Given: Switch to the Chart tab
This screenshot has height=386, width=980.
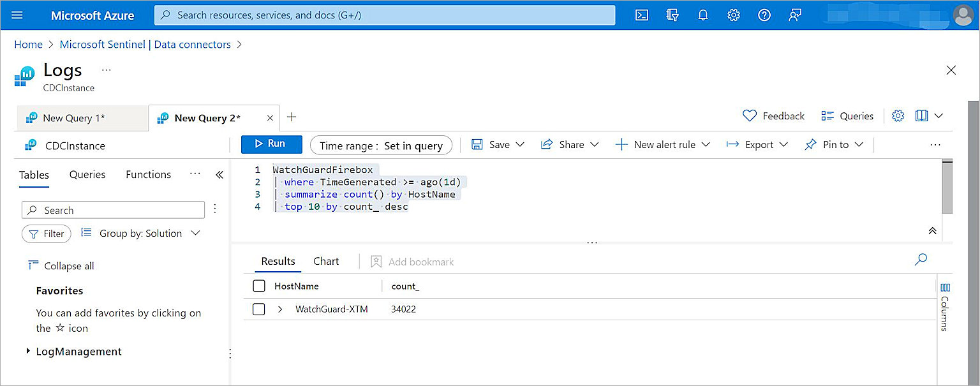Looking at the screenshot, I should click(x=325, y=261).
